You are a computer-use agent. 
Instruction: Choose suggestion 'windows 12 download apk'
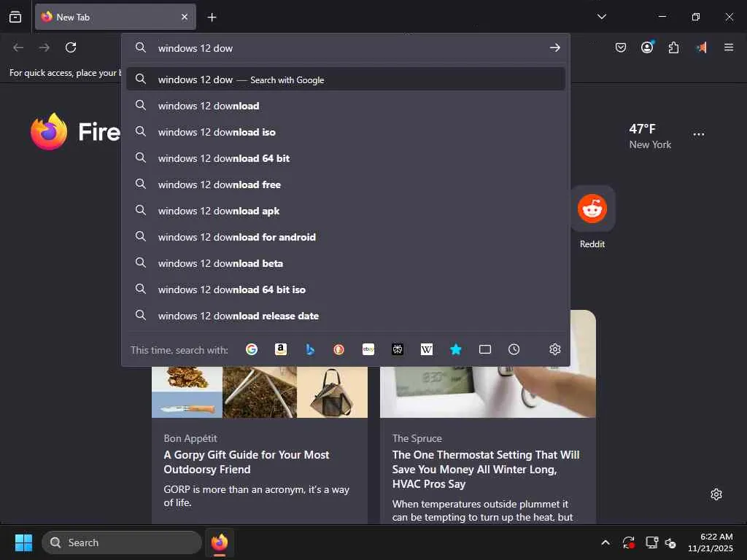click(x=346, y=211)
